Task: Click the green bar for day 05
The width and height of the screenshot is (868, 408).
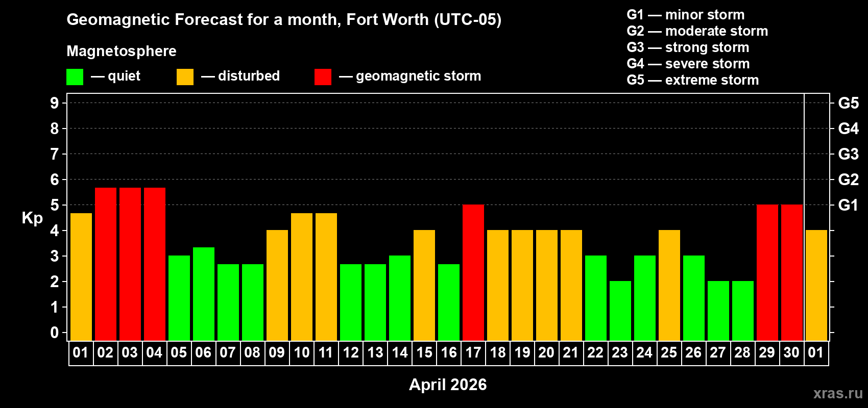Action: [179, 298]
